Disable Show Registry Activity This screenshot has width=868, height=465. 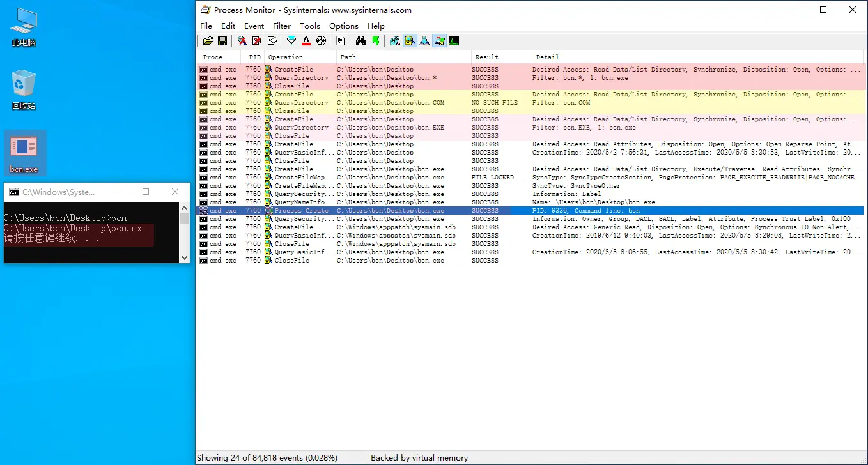click(x=394, y=40)
